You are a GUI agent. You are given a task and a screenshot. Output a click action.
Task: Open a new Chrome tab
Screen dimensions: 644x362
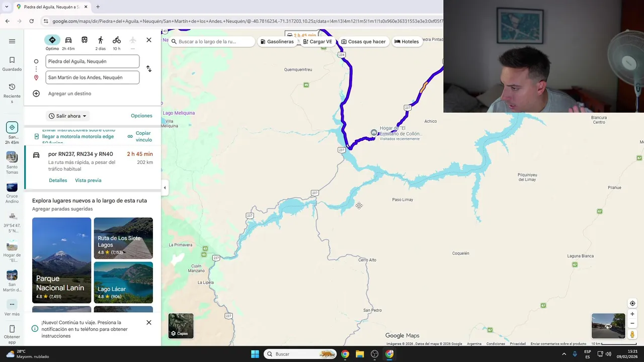click(x=98, y=7)
